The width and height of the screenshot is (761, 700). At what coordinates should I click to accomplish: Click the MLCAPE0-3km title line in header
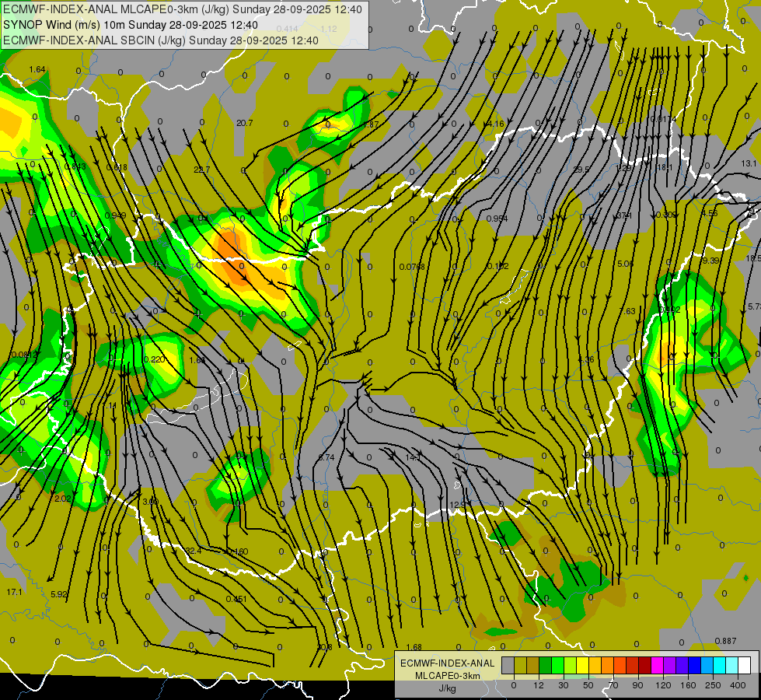click(183, 9)
